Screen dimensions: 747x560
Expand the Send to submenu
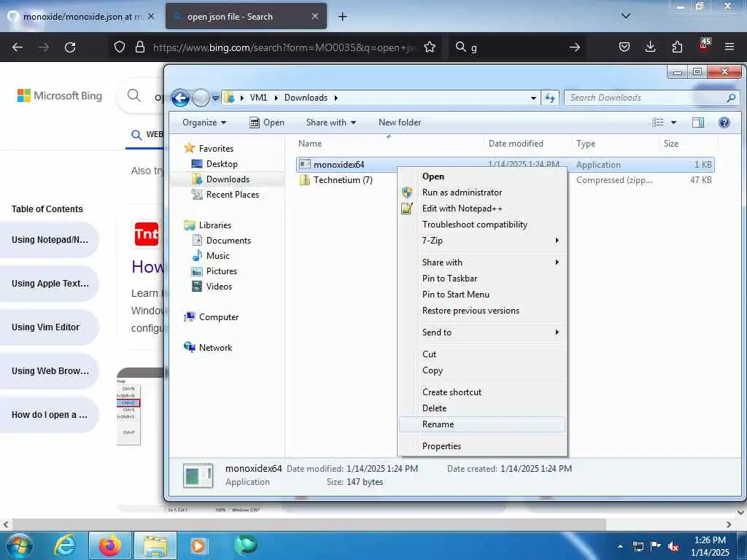(482, 332)
